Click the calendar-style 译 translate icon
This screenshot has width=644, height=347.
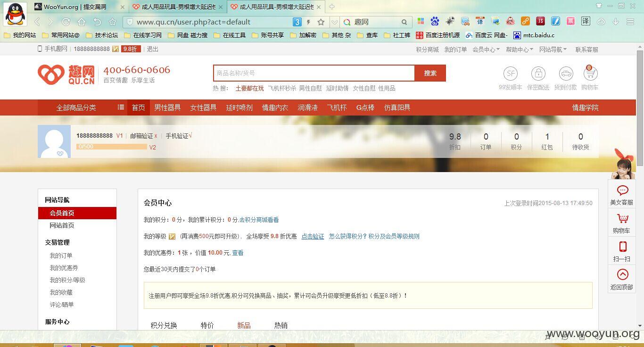480,21
